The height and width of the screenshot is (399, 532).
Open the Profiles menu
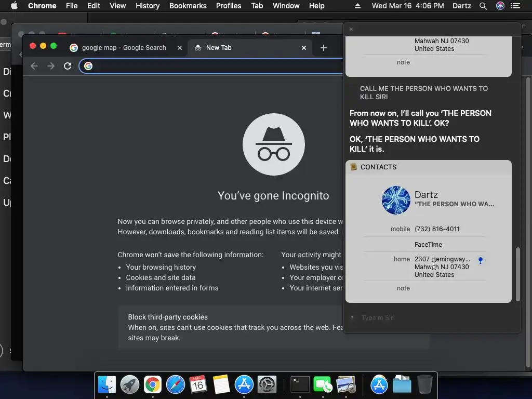pos(229,6)
